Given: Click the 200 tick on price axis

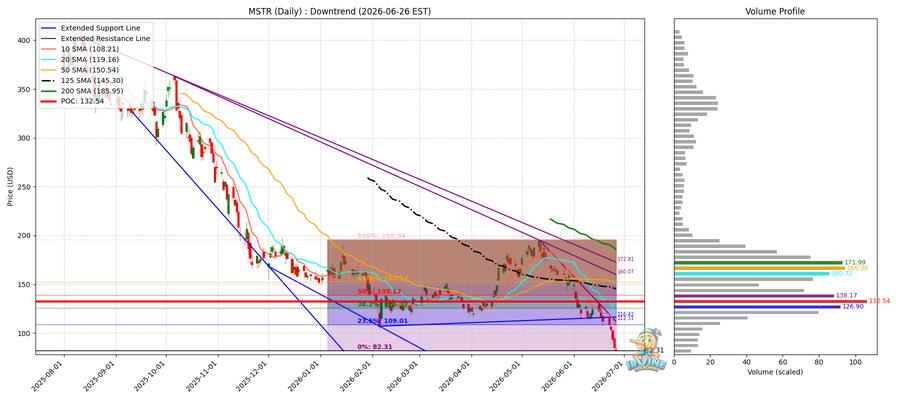Looking at the screenshot, I should (25, 236).
